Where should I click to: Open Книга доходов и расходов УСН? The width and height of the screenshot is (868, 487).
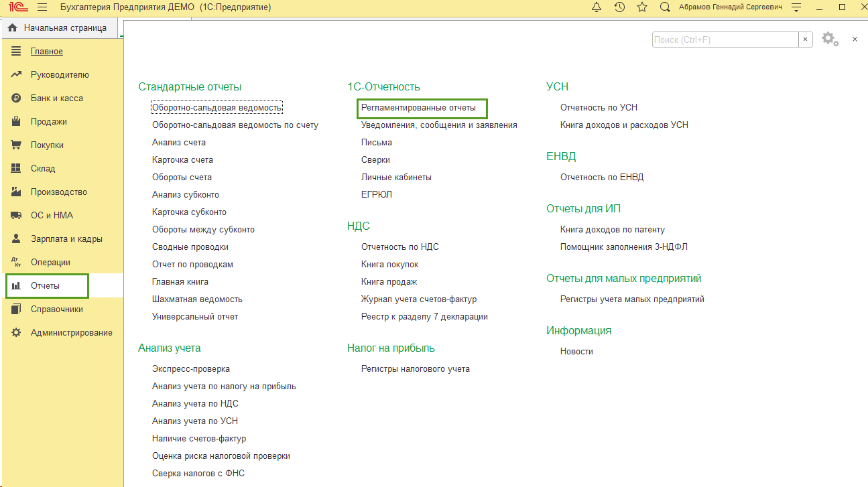point(624,125)
